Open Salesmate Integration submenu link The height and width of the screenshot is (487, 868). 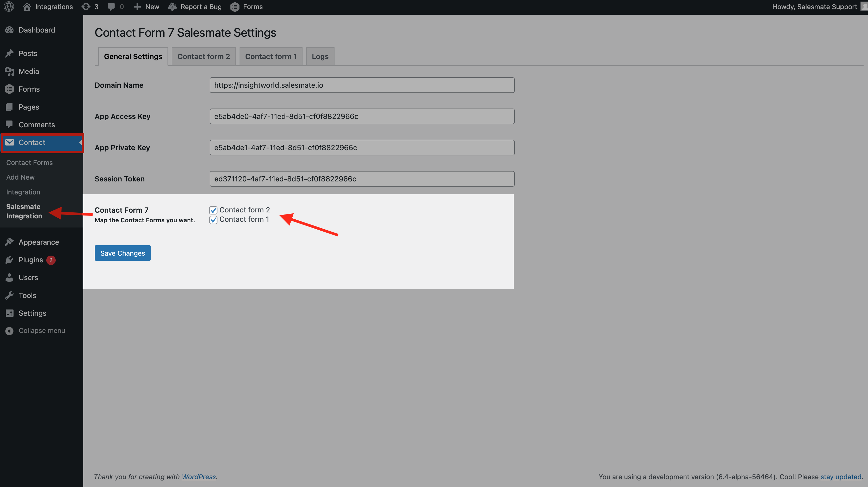click(24, 211)
